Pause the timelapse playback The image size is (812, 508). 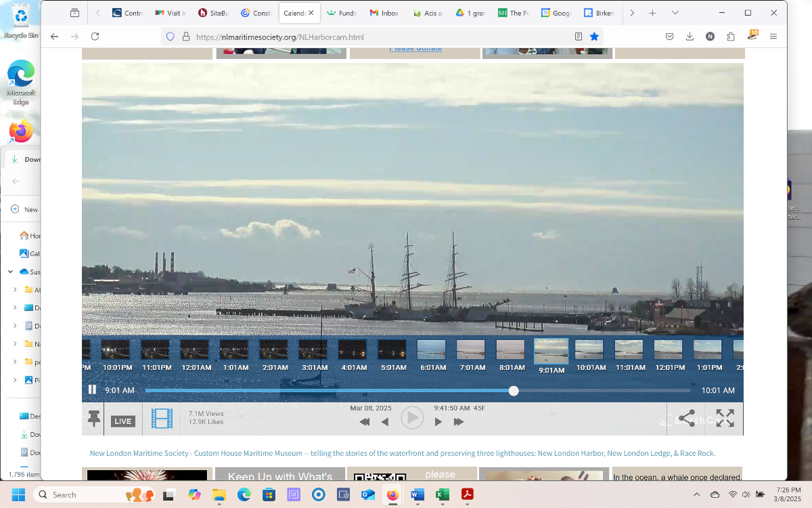92,389
